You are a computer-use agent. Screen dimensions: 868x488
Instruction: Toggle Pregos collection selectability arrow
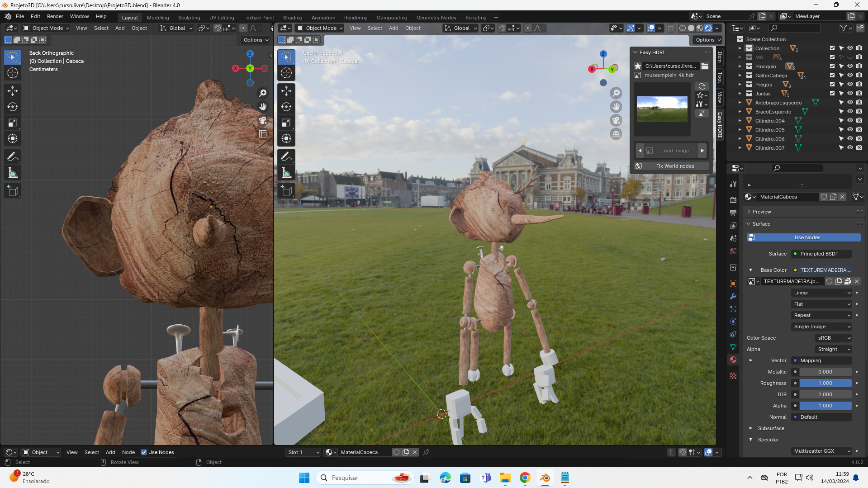[x=841, y=85]
